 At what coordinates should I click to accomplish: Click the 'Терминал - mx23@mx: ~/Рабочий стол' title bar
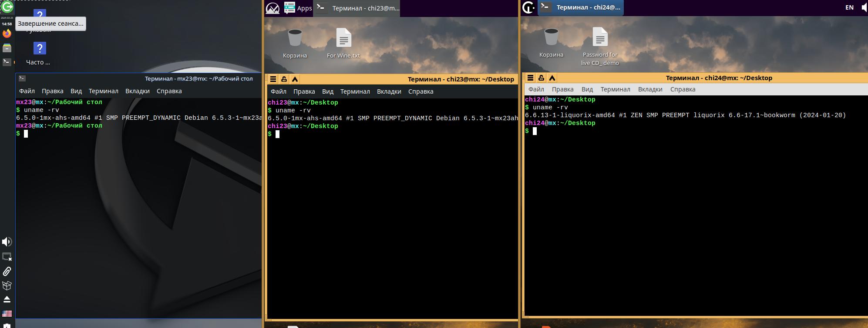coord(139,78)
